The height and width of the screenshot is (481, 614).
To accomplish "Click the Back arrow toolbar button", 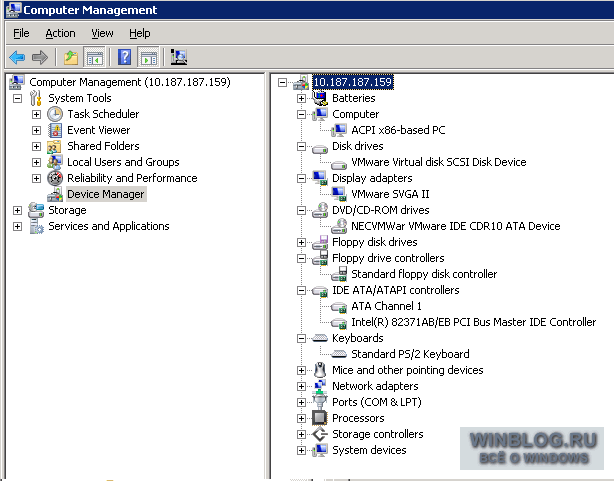I will 17,58.
